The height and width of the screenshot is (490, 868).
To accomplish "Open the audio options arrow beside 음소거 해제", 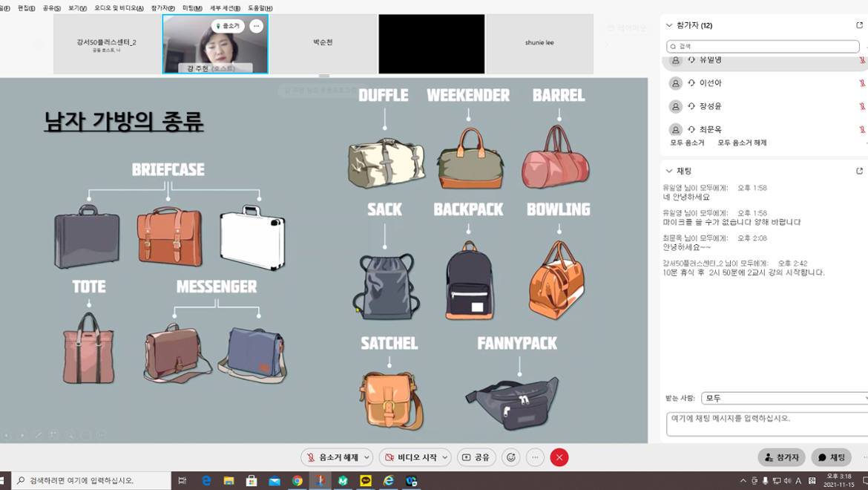I will (366, 457).
